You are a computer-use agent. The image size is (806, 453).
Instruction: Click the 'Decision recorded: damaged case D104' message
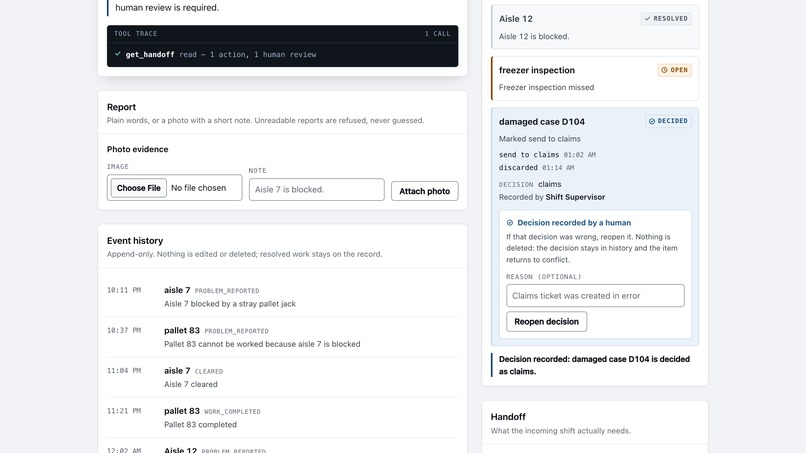tap(594, 365)
